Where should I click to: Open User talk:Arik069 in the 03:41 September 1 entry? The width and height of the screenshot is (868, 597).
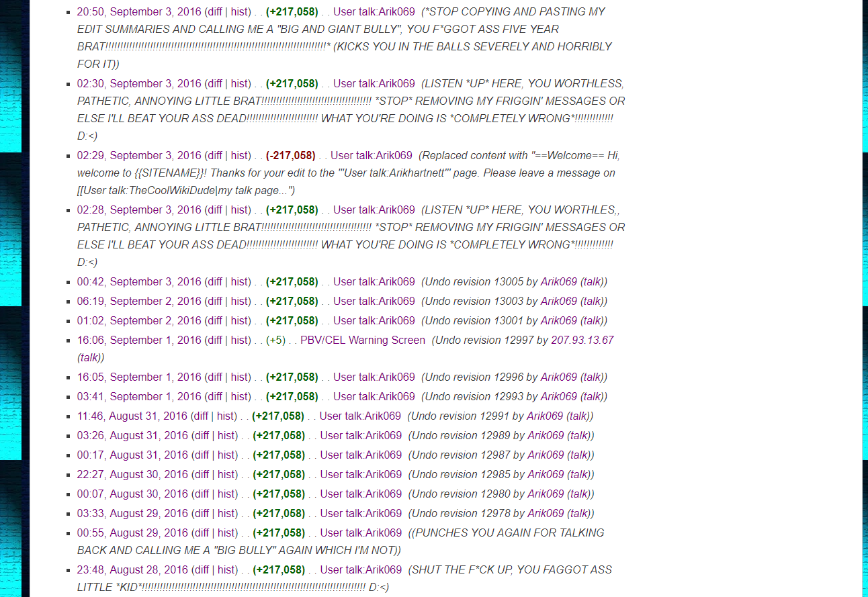[x=374, y=396]
